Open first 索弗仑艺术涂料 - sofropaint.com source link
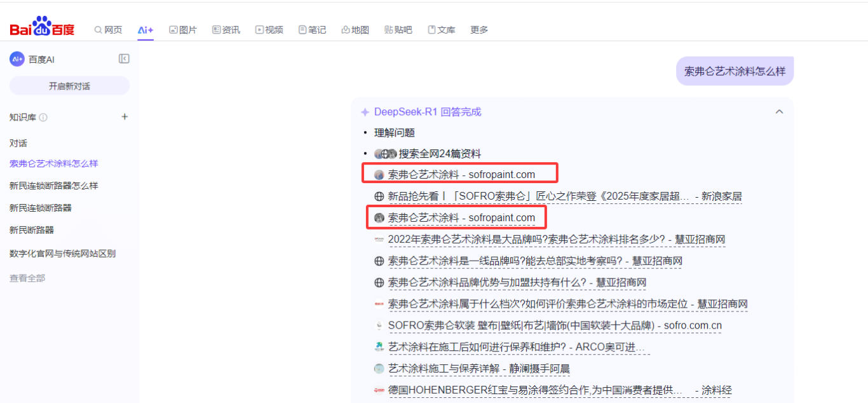 coord(461,174)
